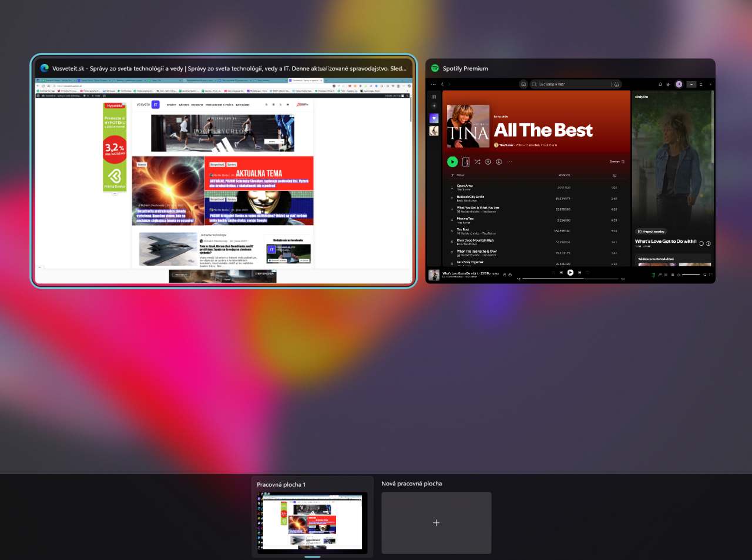Click 'What's Love Got to Do with It' in right panel

tap(666, 242)
